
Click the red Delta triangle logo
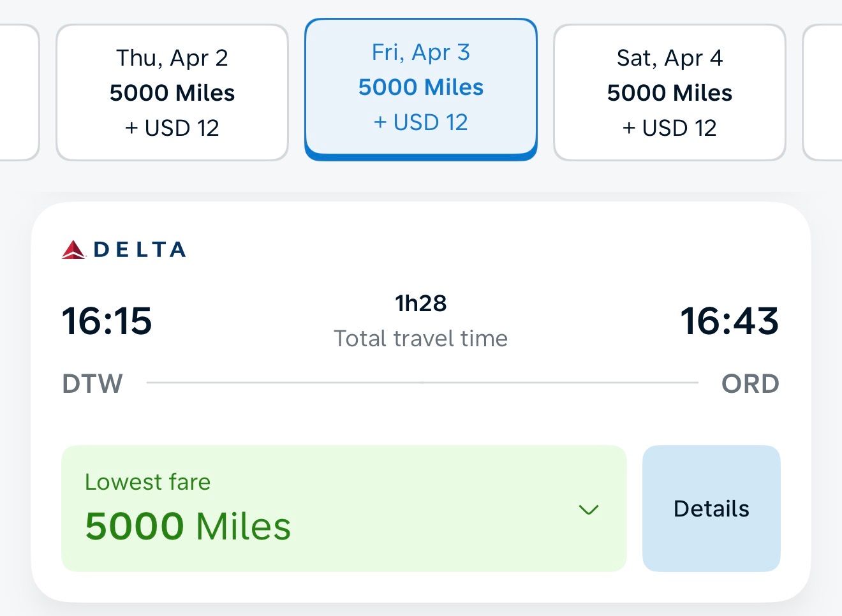pos(74,250)
